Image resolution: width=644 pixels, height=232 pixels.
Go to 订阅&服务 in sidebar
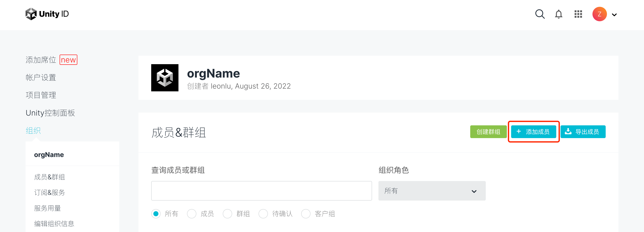pos(49,192)
